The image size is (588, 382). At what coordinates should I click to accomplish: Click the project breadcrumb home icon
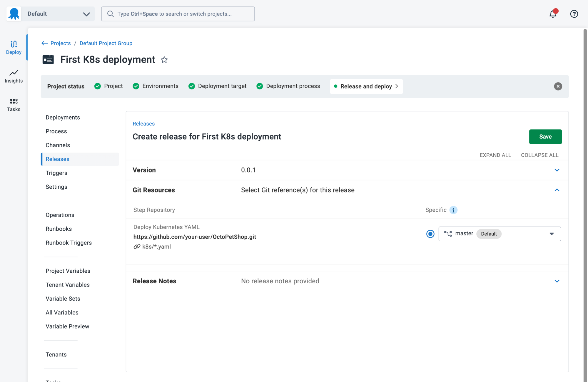coord(44,43)
